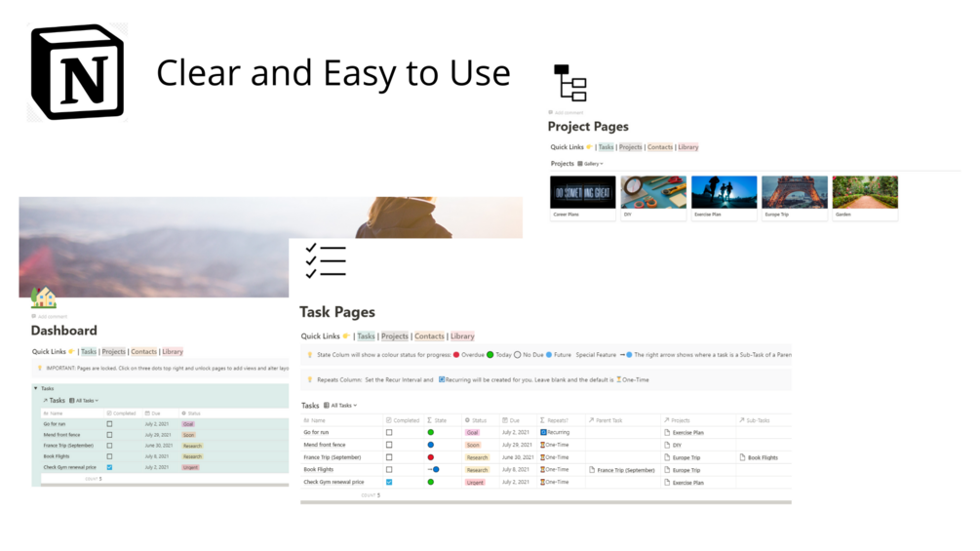980x551 pixels.
Task: Click the blue State dot for Mend front fence
Action: coord(431,445)
